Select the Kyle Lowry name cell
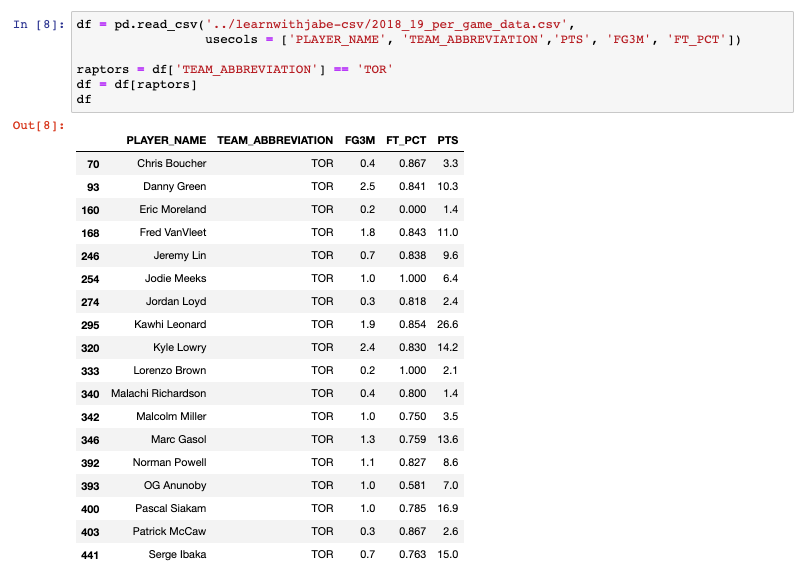The width and height of the screenshot is (803, 566). click(x=179, y=348)
